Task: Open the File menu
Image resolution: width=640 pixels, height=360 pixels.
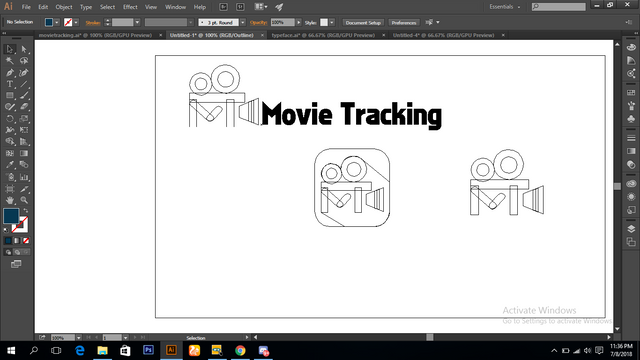Action: click(x=26, y=7)
